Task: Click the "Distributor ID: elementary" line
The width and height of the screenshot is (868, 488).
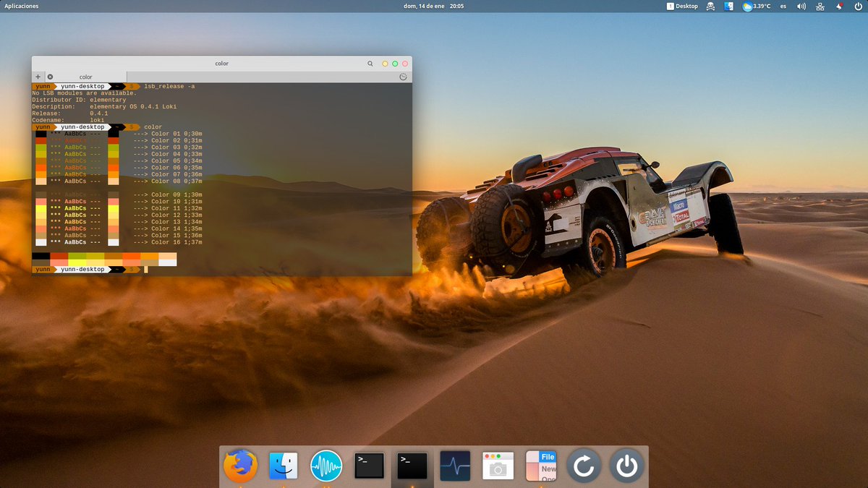Action: point(79,100)
